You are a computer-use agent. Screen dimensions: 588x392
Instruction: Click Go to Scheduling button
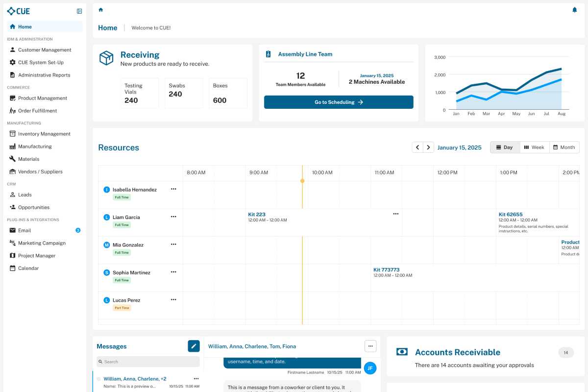tap(339, 102)
